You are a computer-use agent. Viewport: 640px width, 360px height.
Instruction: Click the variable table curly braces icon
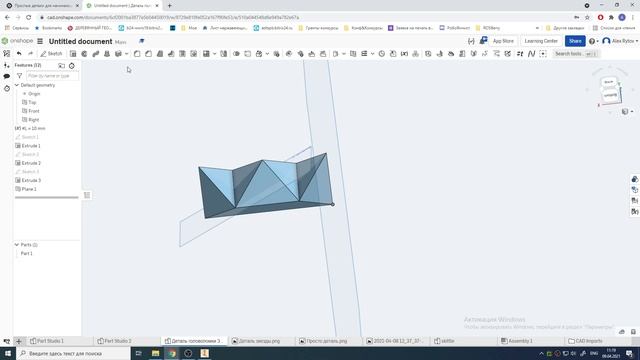(471, 41)
